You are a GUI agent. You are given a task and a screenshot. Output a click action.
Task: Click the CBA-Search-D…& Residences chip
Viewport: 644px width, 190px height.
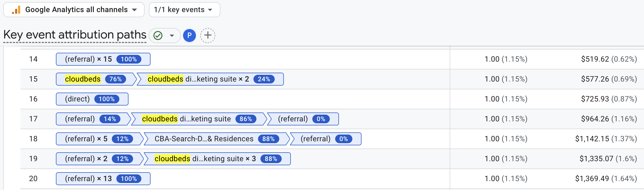(x=204, y=139)
